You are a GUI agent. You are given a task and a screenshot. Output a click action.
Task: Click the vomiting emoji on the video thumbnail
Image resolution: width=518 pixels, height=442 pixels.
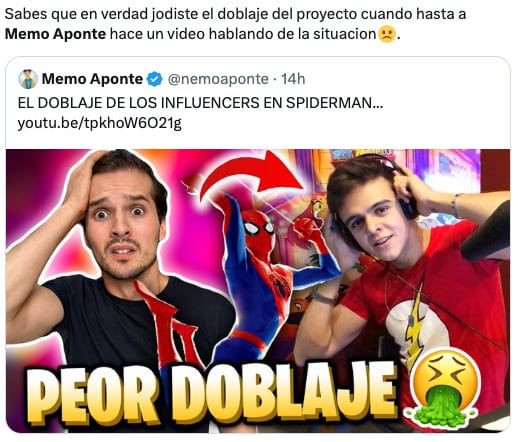pyautogui.click(x=445, y=388)
